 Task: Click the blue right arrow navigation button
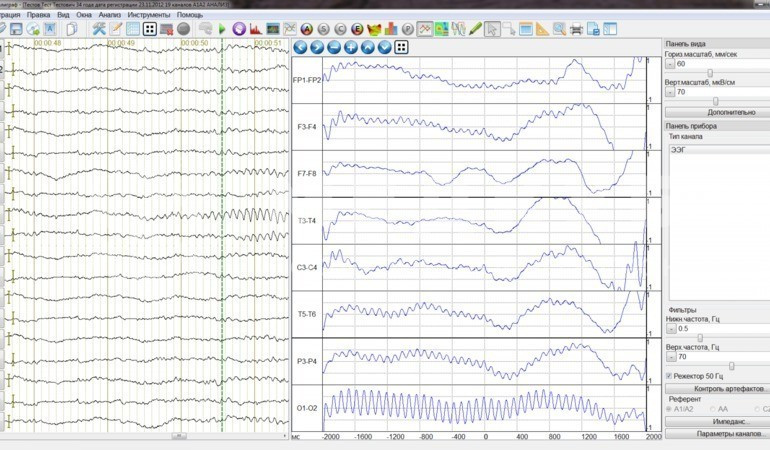pos(317,48)
